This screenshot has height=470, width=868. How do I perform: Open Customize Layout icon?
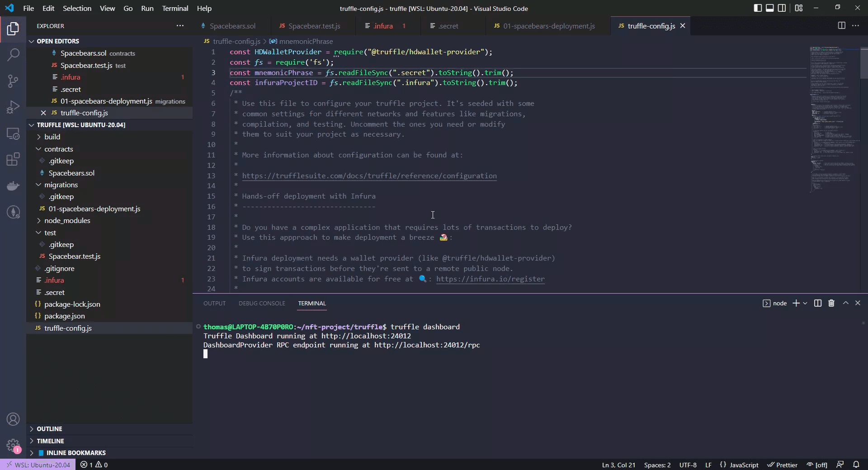pyautogui.click(x=799, y=8)
